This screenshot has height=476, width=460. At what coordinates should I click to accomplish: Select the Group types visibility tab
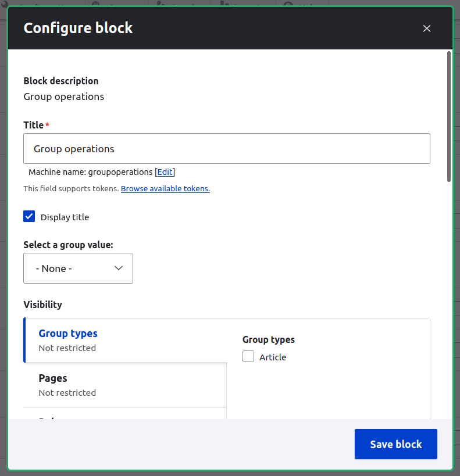68,333
